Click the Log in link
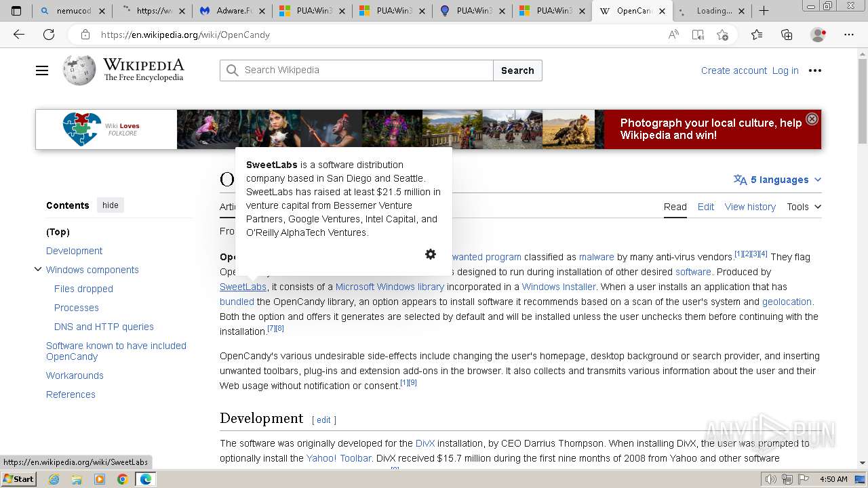The image size is (868, 488). tap(785, 70)
